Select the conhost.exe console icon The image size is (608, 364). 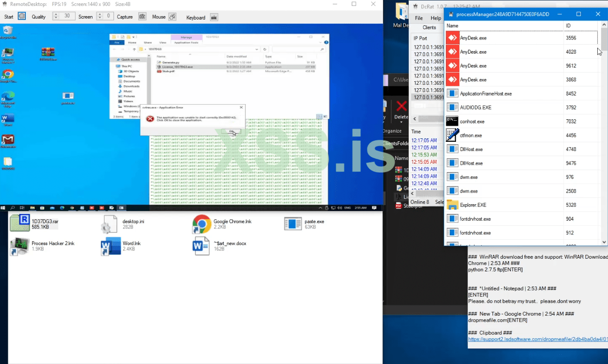coord(453,121)
